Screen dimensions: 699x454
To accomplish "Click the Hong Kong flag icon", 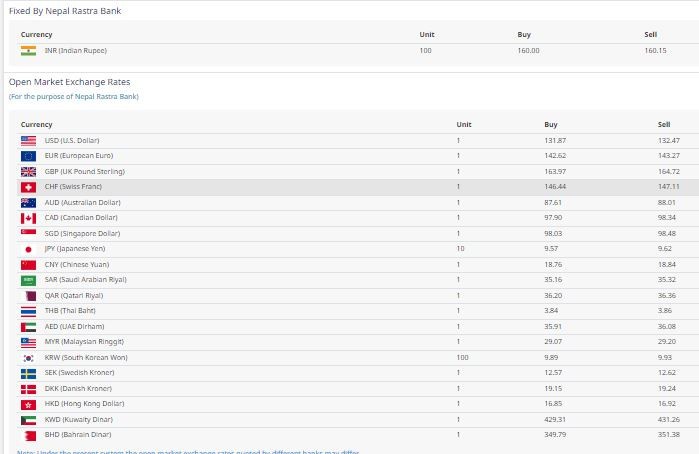I will tap(28, 404).
